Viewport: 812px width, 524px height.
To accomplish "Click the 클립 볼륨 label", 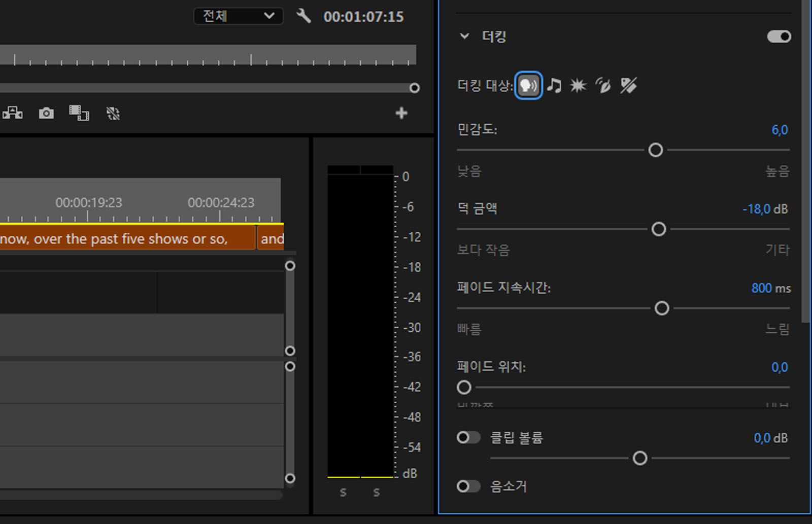I will 517,438.
